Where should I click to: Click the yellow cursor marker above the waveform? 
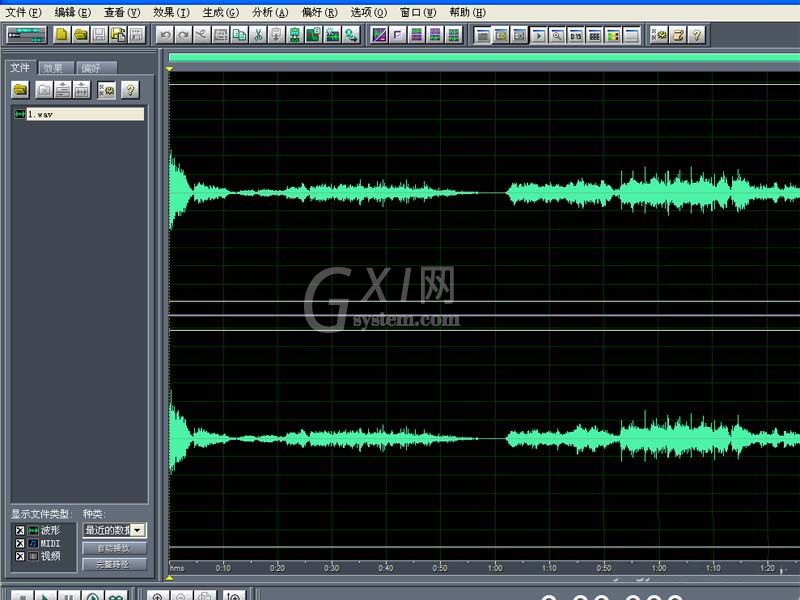click(169, 68)
